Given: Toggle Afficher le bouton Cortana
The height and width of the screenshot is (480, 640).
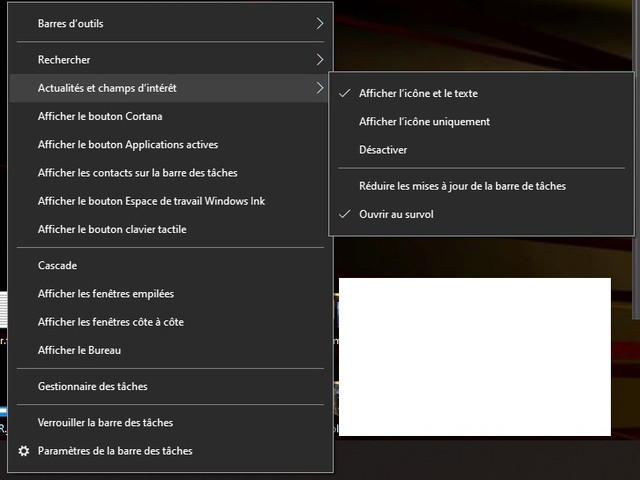Looking at the screenshot, I should point(171,116).
